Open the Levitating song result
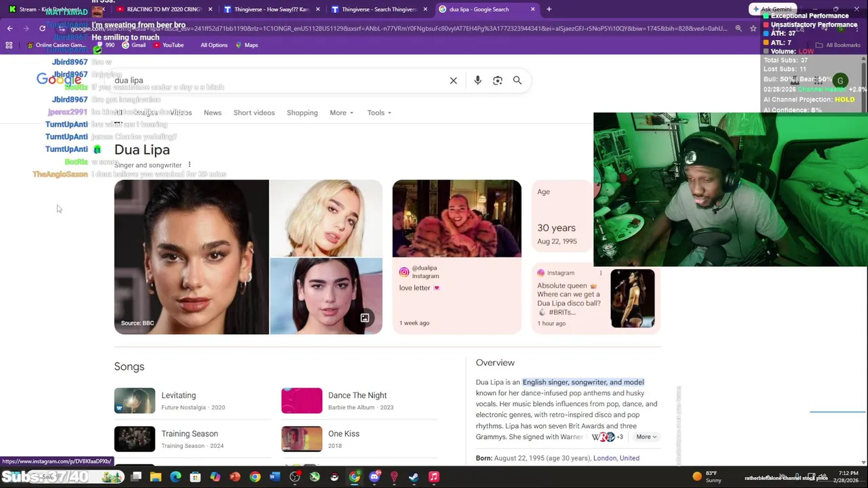The width and height of the screenshot is (868, 488). (x=193, y=401)
